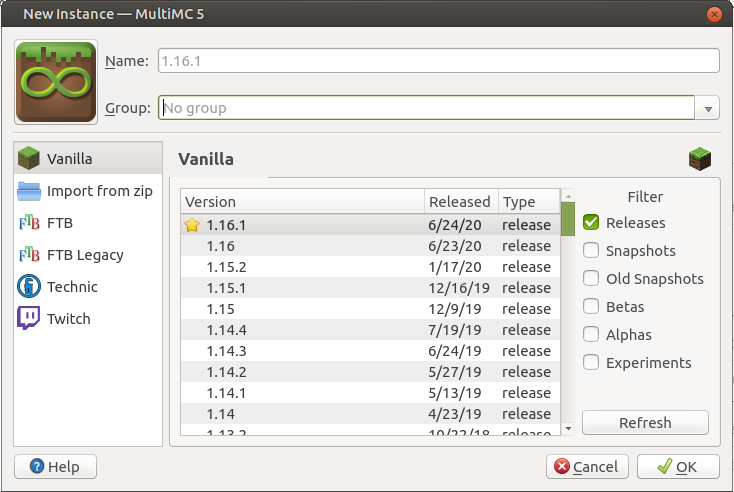Click the scrollbar up arrow
The height and width of the screenshot is (492, 734).
tap(568, 196)
